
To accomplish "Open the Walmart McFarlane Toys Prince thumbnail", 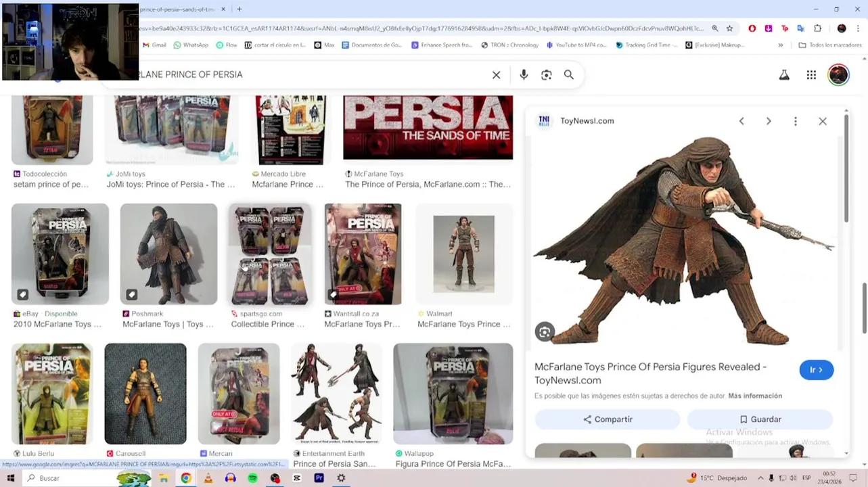I will coord(464,254).
